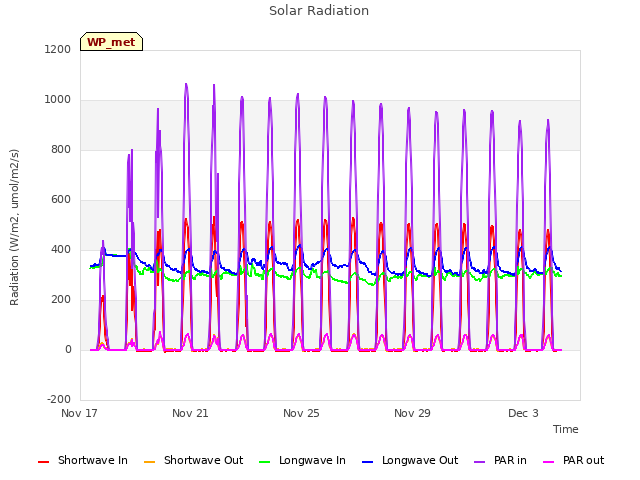
Task: Toggle the PAR in legend entry
Action: coord(500,460)
